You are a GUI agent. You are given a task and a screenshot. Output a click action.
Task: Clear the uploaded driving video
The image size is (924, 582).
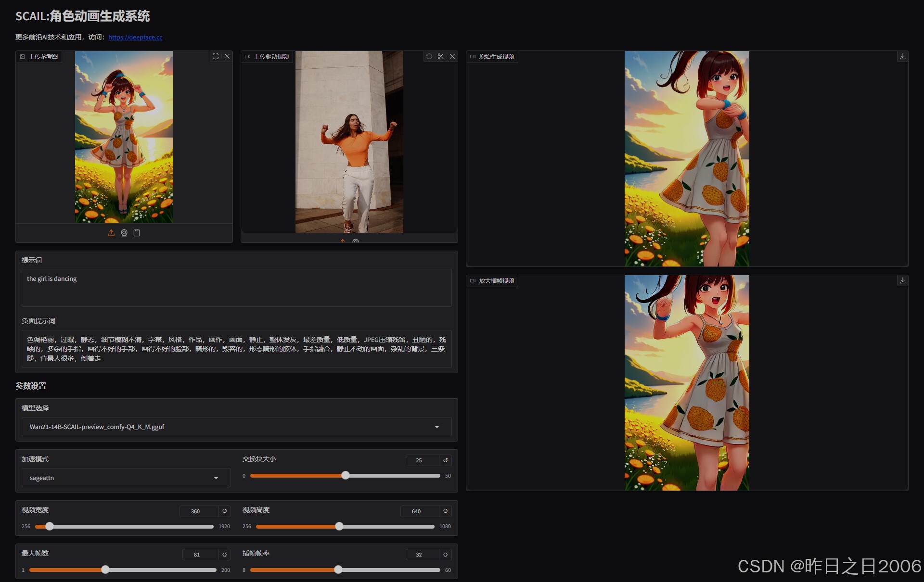pos(452,56)
